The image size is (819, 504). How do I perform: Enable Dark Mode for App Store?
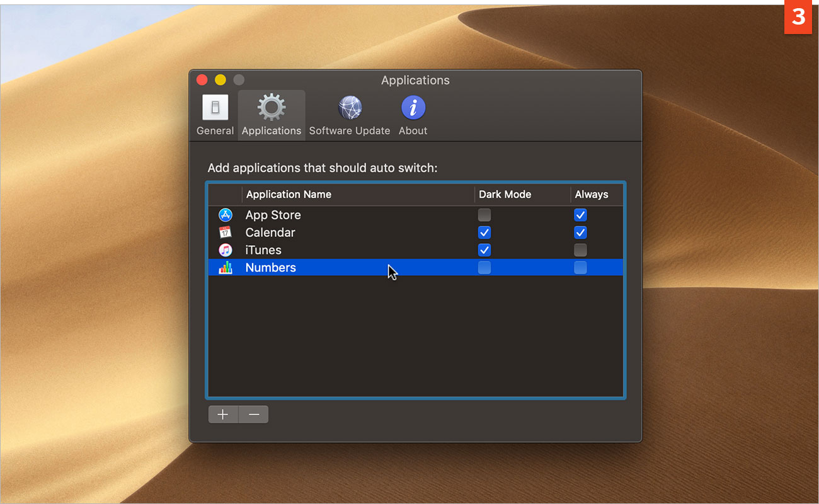coord(484,215)
